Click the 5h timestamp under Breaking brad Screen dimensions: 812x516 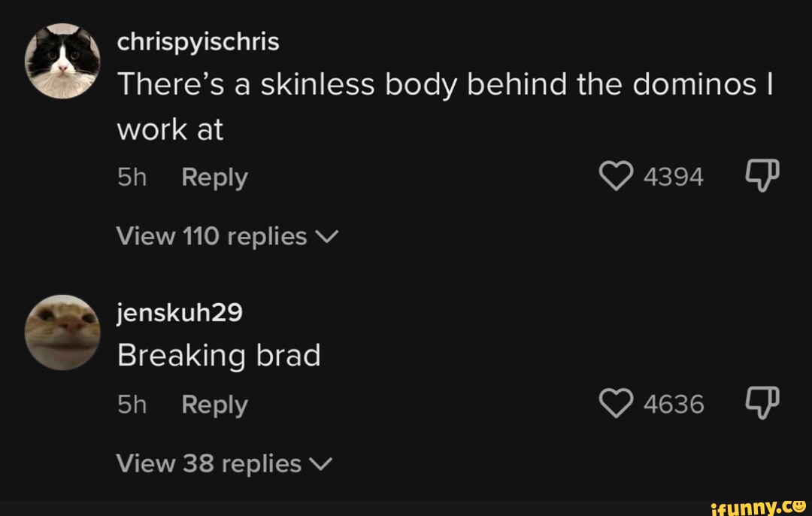pos(132,405)
